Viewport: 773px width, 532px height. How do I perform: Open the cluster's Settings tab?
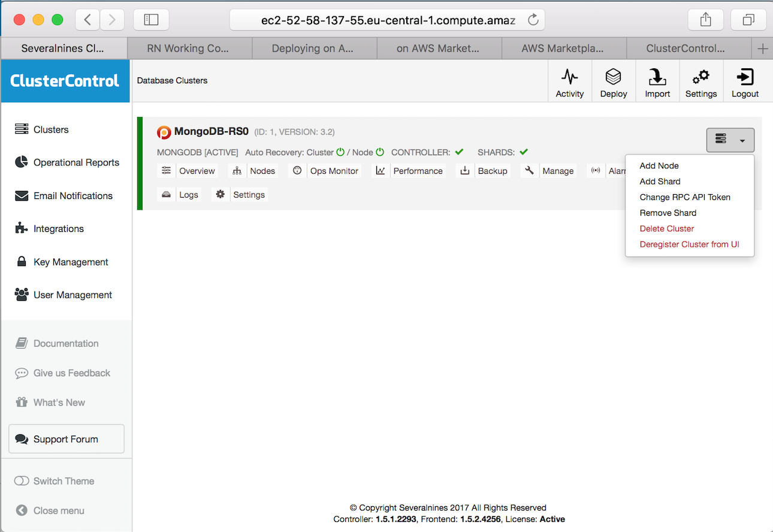239,195
